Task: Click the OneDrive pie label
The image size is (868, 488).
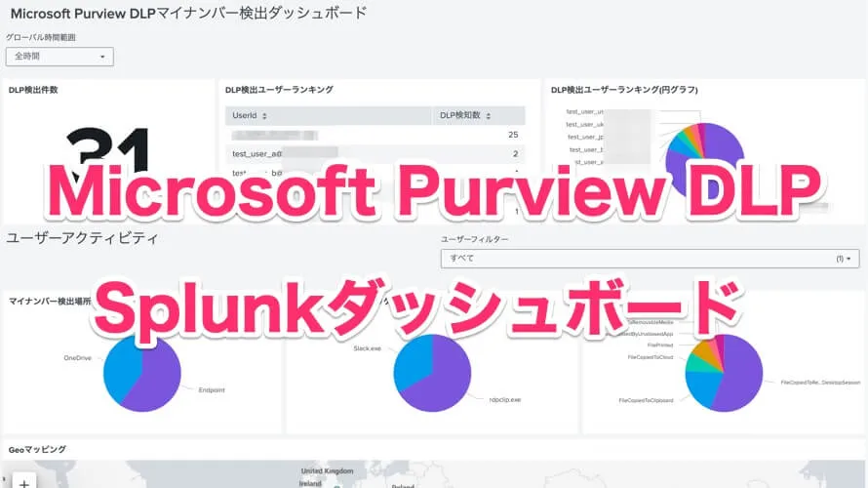Action: click(77, 358)
